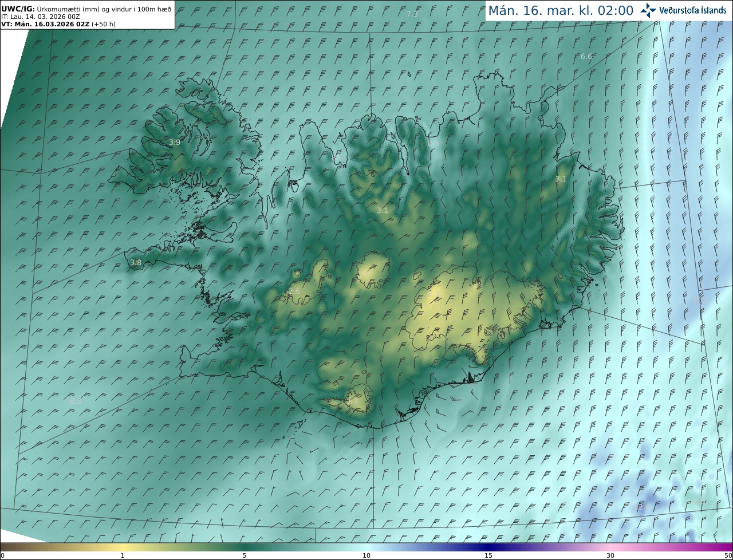This screenshot has width=733, height=560.
Task: Click the '50' tick on colour scale
Action: coord(728,555)
